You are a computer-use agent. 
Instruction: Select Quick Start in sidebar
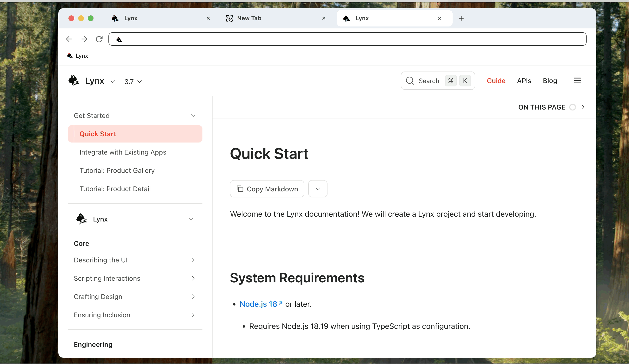point(135,134)
